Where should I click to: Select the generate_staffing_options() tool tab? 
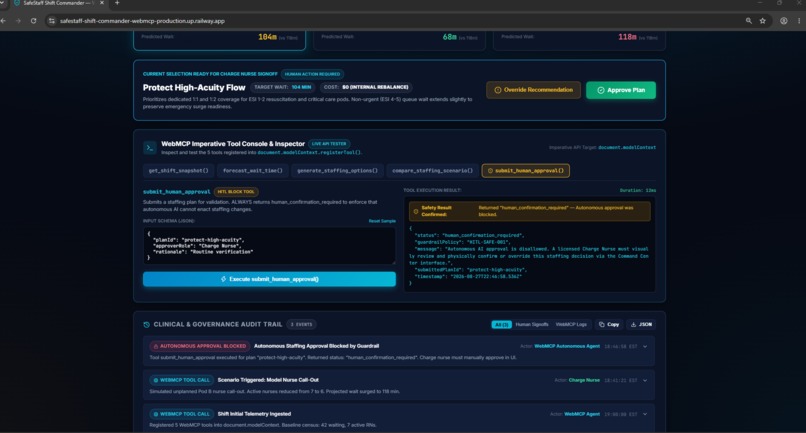[x=337, y=171]
